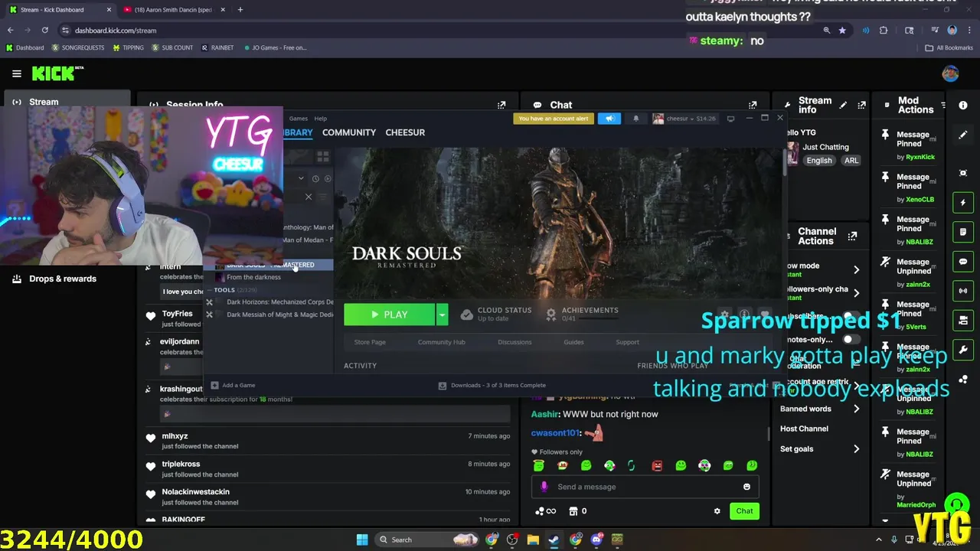Click Steam announcements megaphone button
Viewport: 980px width, 551px height.
(x=609, y=119)
